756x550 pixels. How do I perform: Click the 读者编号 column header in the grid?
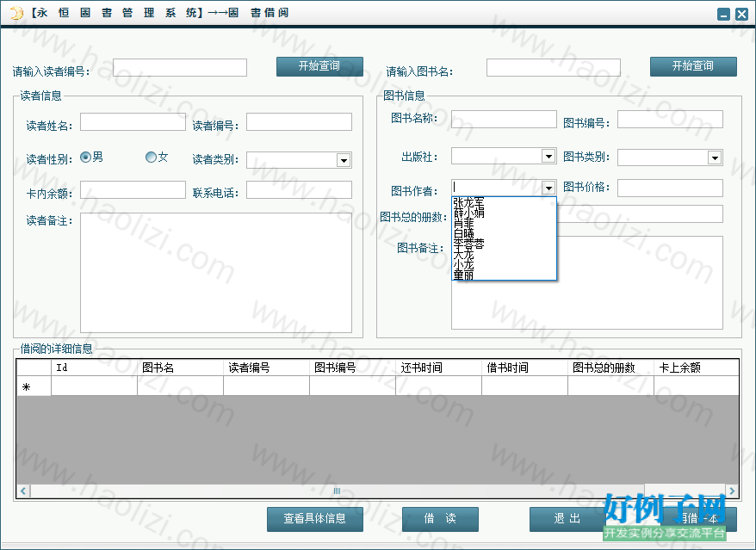(266, 368)
